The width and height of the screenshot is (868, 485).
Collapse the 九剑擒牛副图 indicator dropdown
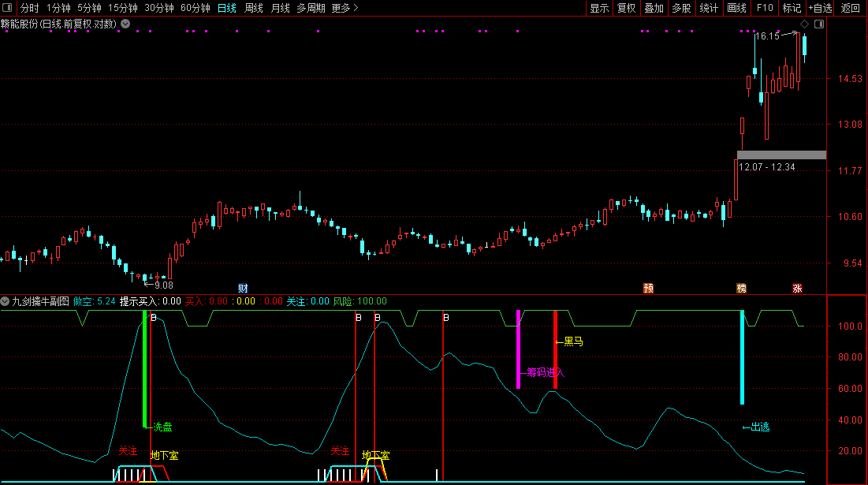[6, 301]
